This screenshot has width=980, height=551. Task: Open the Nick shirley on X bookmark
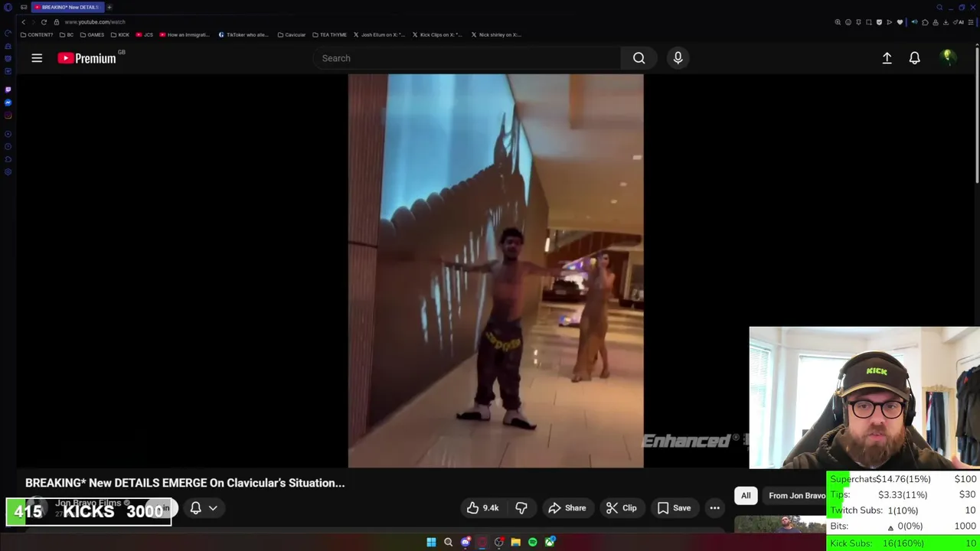[x=496, y=34]
